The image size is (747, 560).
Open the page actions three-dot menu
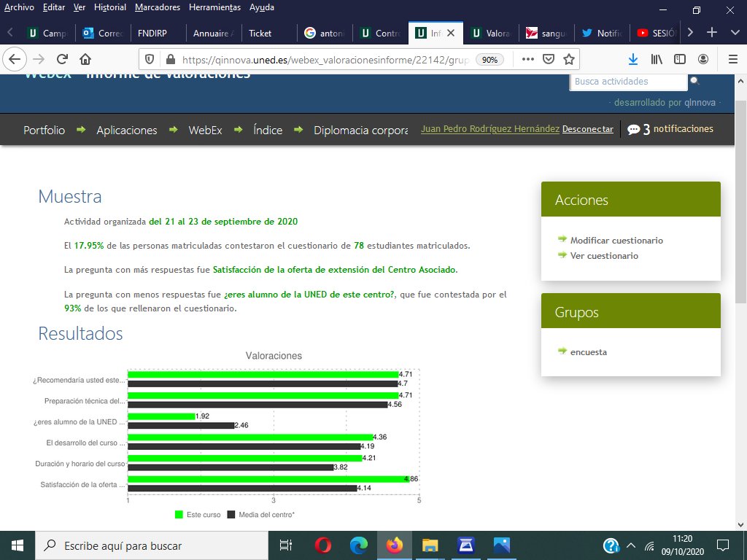[528, 60]
